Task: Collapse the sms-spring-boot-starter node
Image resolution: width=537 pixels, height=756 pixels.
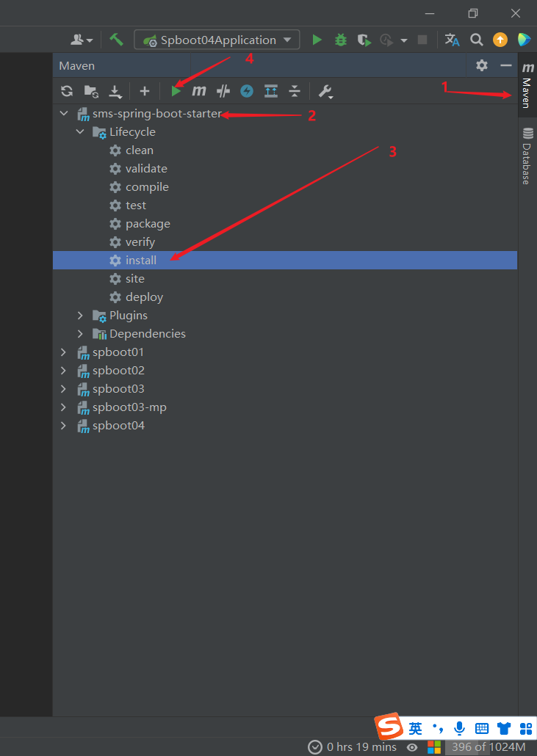Action: click(x=64, y=114)
